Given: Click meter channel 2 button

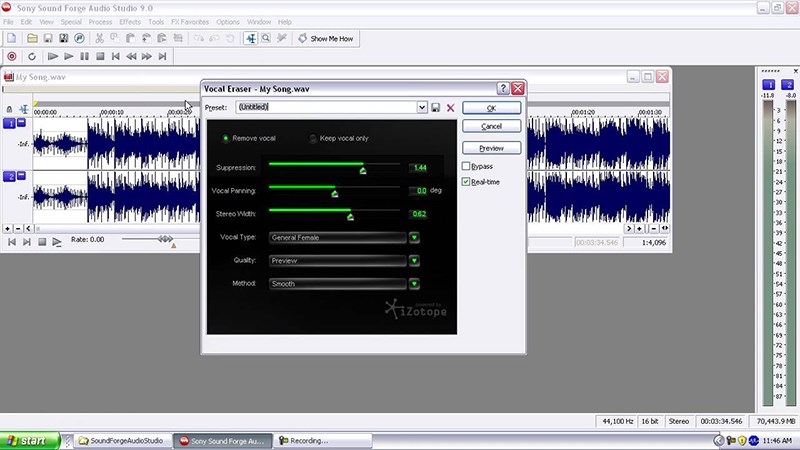Looking at the screenshot, I should (787, 85).
